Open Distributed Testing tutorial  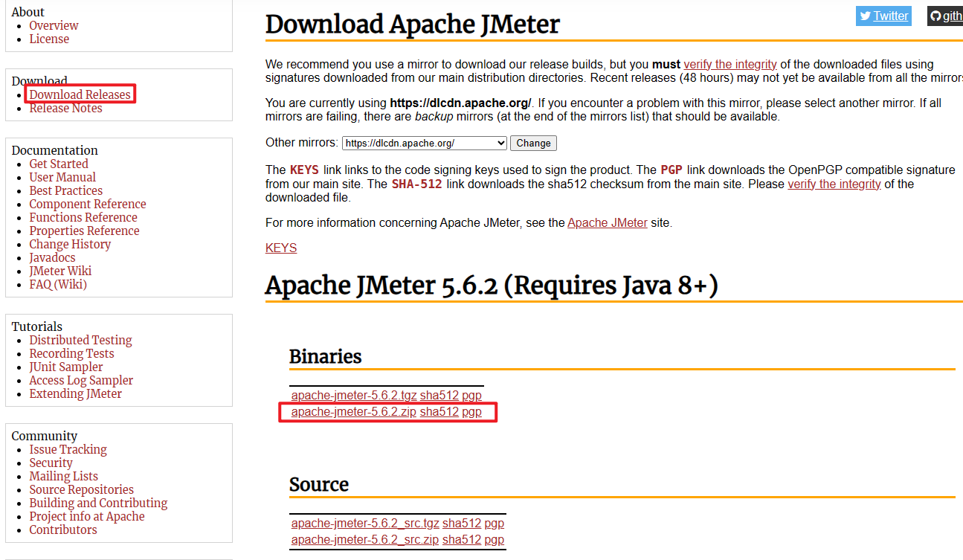click(80, 340)
